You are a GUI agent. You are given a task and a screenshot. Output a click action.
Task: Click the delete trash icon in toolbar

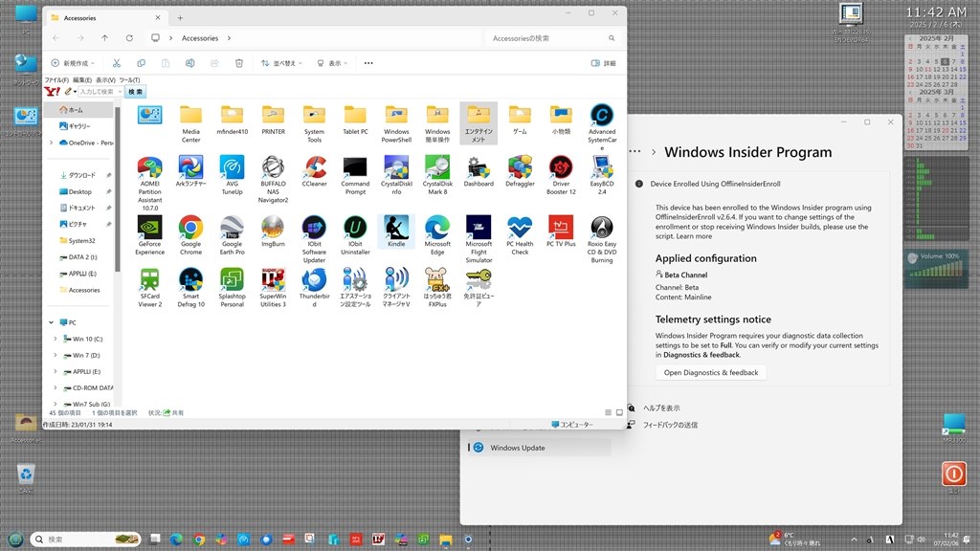coord(238,63)
